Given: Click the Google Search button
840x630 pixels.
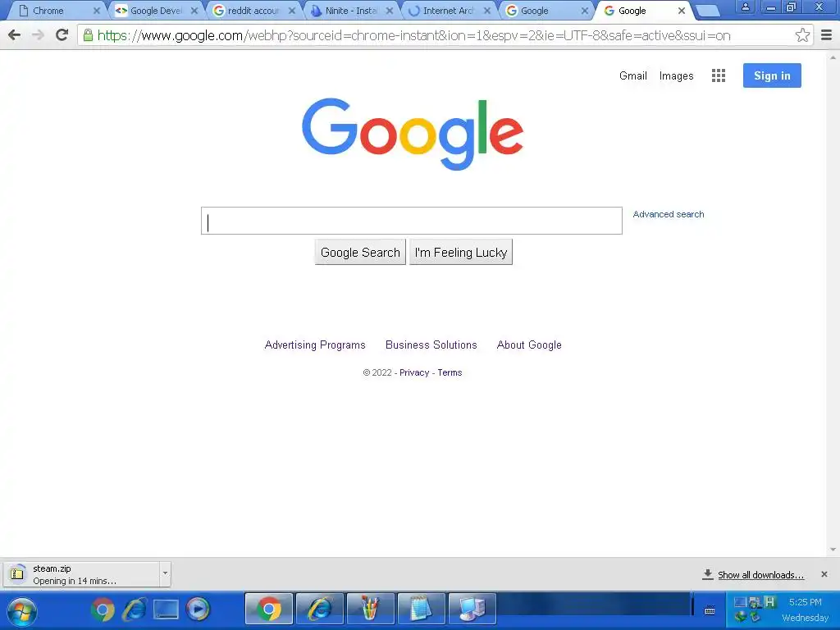Looking at the screenshot, I should tap(360, 253).
